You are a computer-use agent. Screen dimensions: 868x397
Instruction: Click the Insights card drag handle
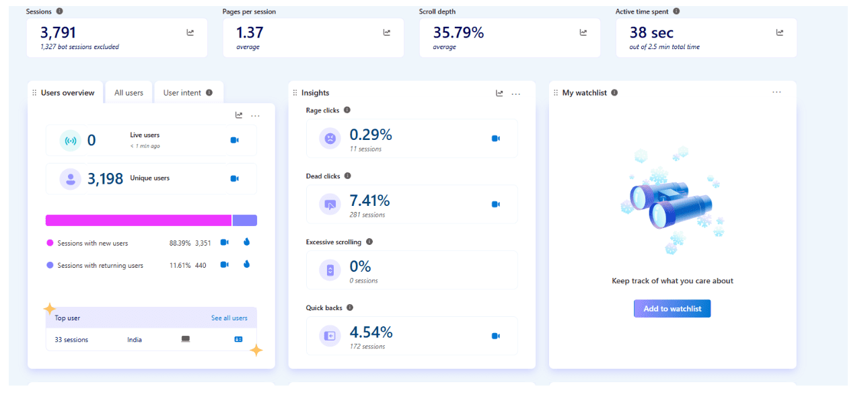295,93
